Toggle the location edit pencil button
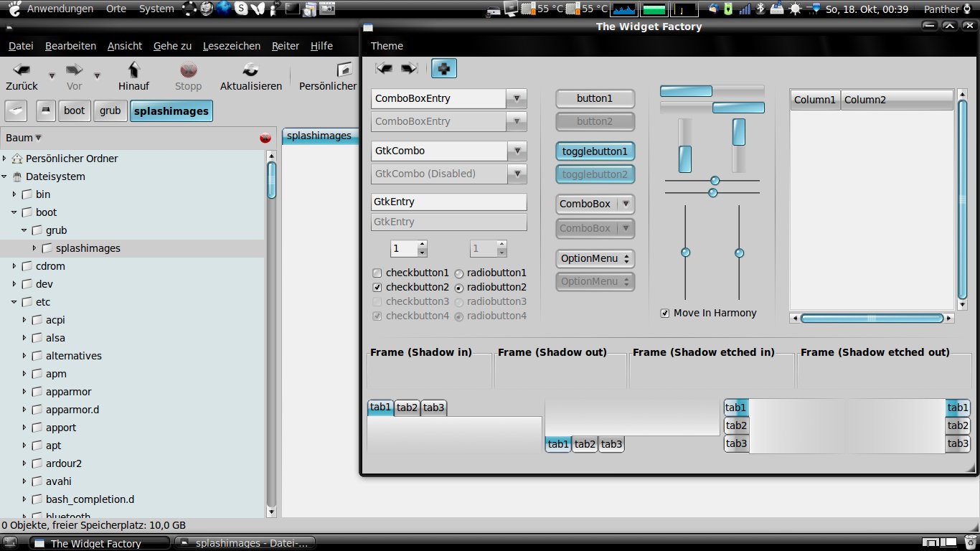Viewport: 980px width, 551px height. coord(17,111)
